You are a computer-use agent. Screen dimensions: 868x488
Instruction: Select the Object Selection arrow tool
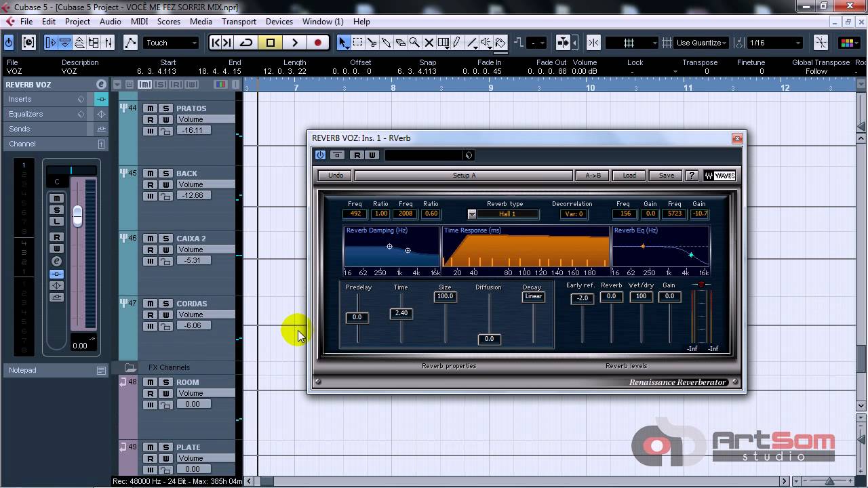[343, 43]
